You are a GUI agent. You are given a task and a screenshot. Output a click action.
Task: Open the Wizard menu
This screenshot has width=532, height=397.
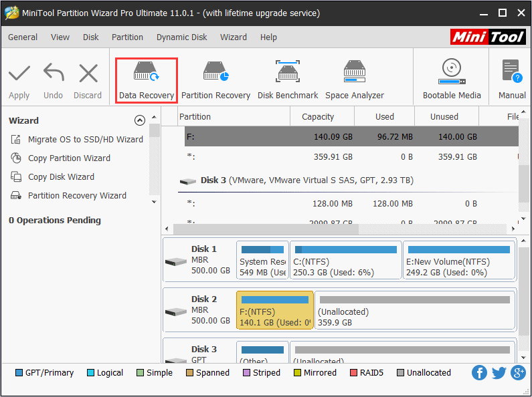234,37
